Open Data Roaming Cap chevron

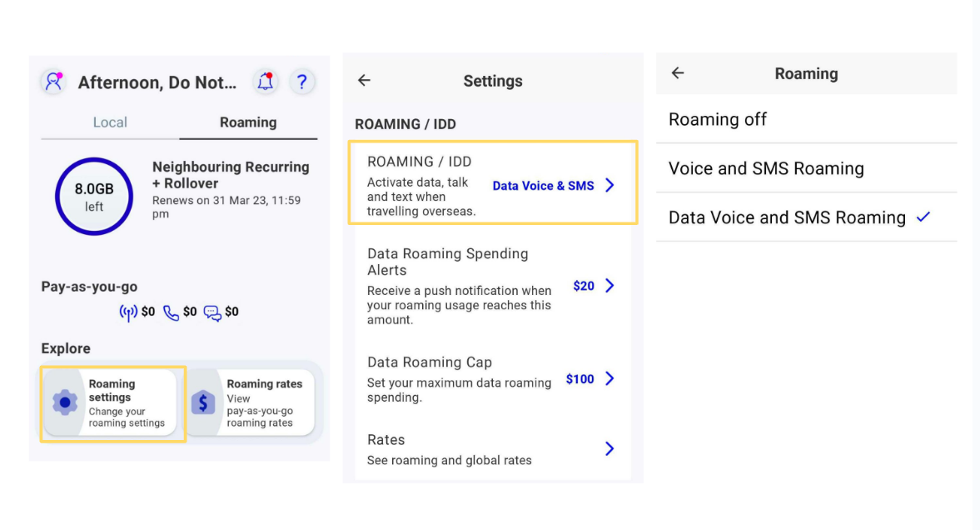[609, 379]
